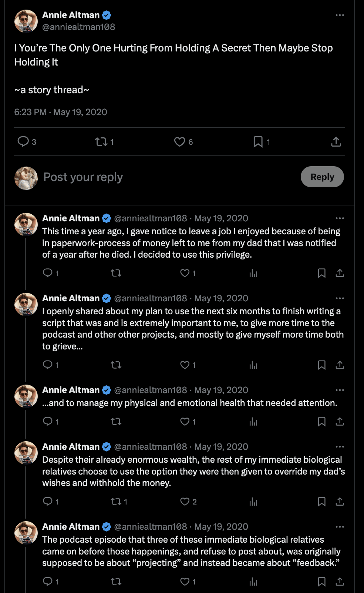This screenshot has height=593, width=364.
Task: Bookmark the "I openly shared" reply
Action: coord(322,365)
